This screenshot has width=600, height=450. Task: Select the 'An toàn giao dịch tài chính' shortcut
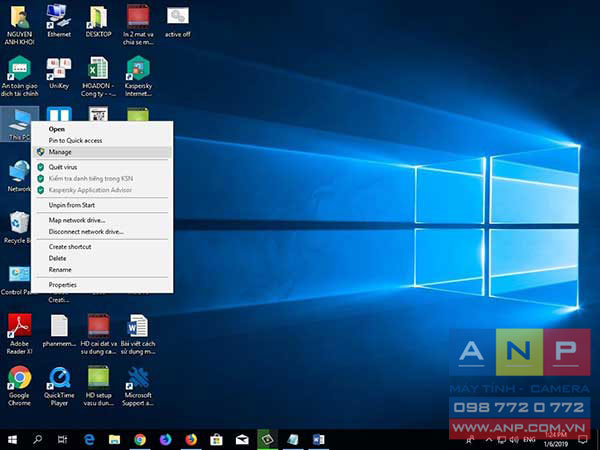20,76
